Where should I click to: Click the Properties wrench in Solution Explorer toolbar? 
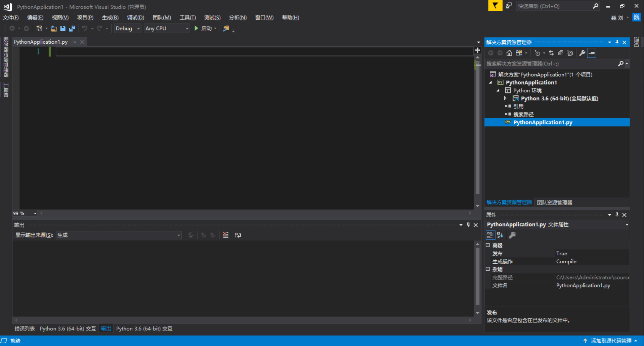(582, 53)
